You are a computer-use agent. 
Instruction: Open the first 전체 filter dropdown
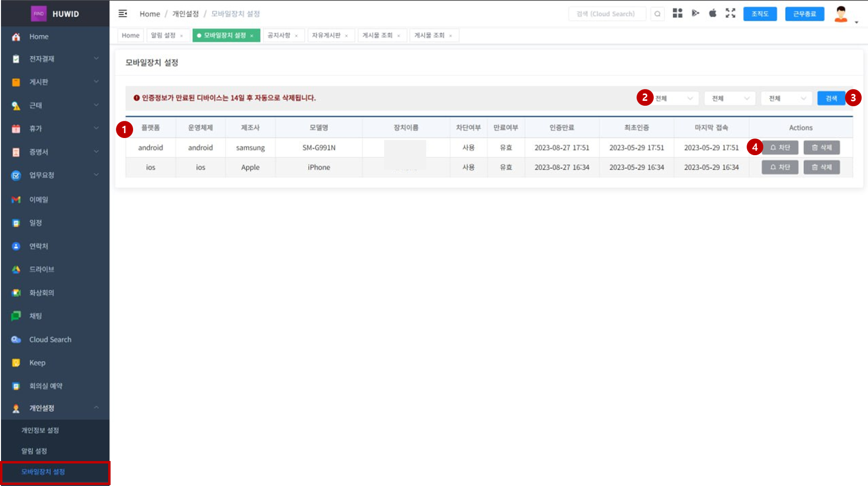674,98
